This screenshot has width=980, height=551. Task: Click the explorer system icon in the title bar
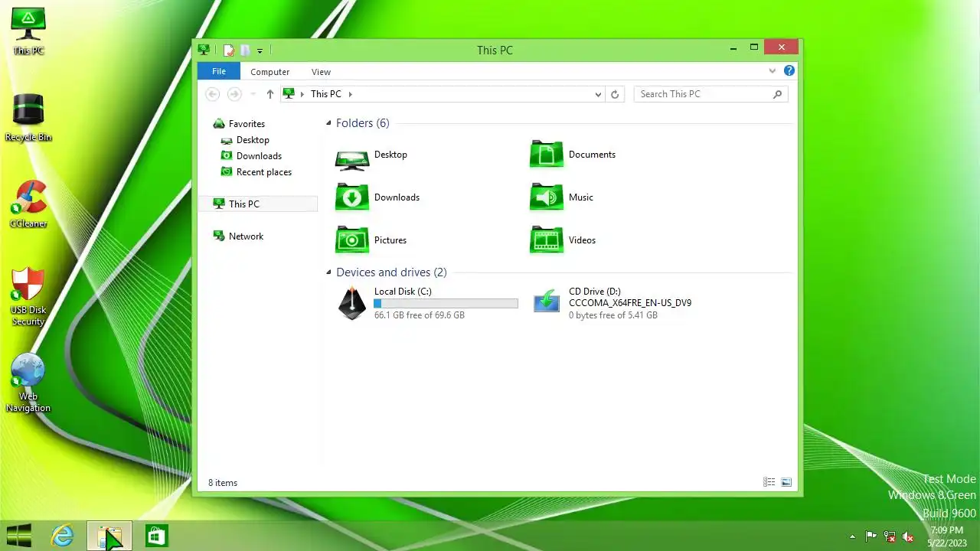204,51
